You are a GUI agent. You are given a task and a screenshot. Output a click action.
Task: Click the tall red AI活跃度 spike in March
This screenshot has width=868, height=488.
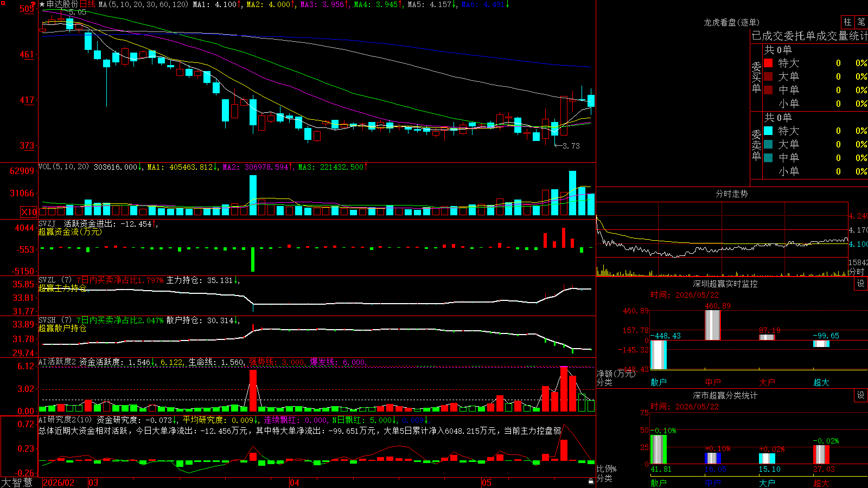(253, 390)
